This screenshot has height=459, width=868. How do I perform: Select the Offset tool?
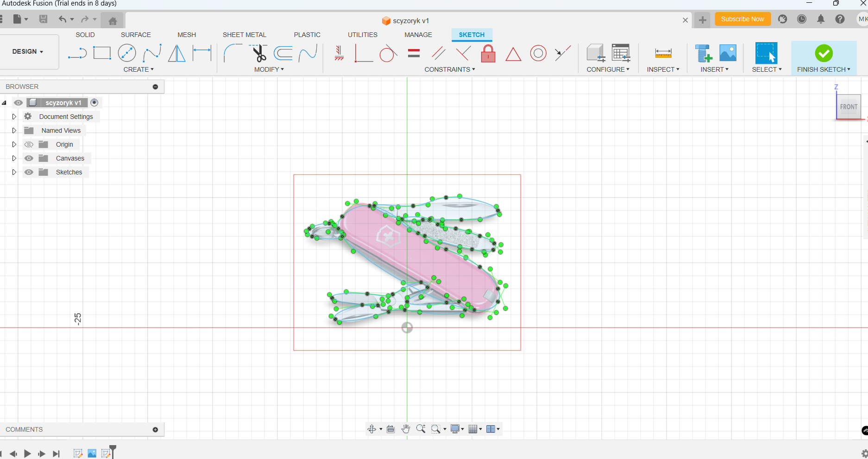[283, 53]
